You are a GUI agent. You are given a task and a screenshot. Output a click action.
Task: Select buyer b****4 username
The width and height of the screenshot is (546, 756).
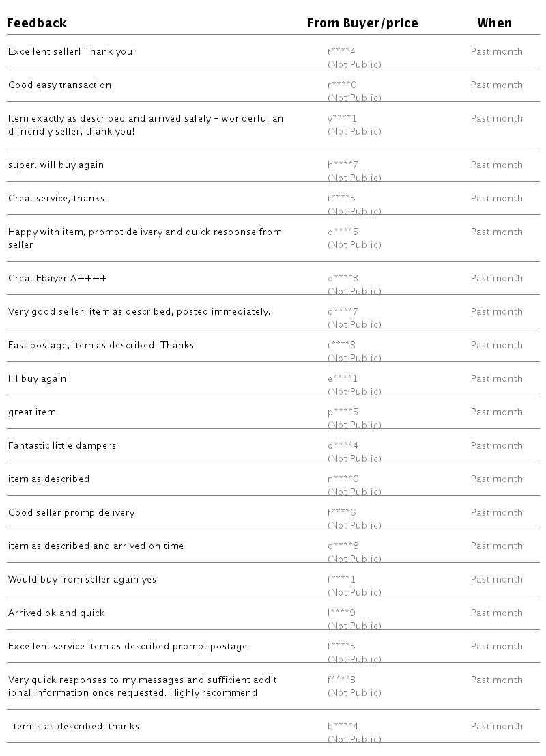[x=343, y=727]
